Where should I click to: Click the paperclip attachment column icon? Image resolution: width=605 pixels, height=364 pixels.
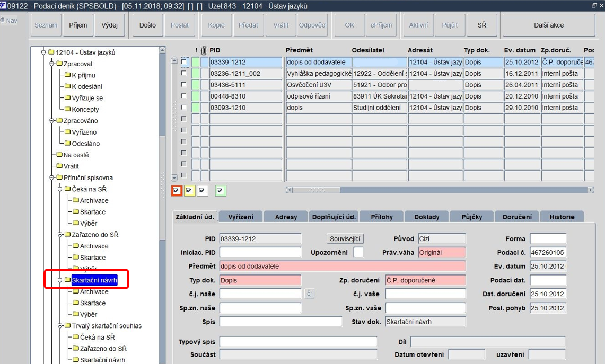tap(204, 50)
